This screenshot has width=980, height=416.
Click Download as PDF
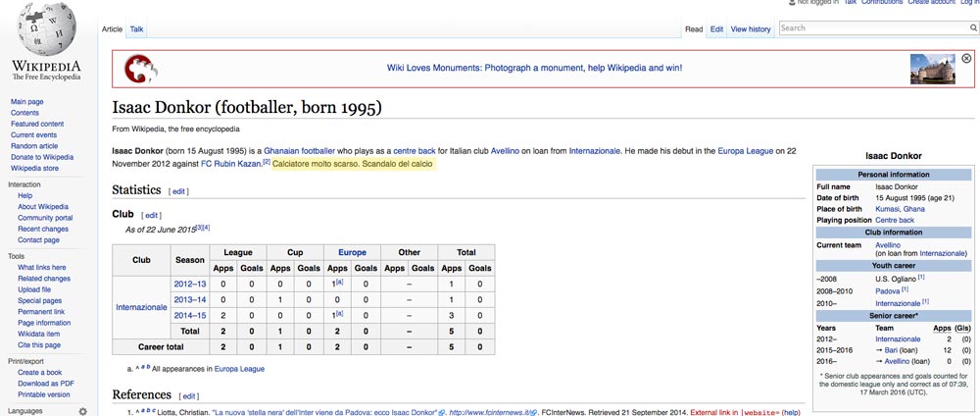point(46,384)
